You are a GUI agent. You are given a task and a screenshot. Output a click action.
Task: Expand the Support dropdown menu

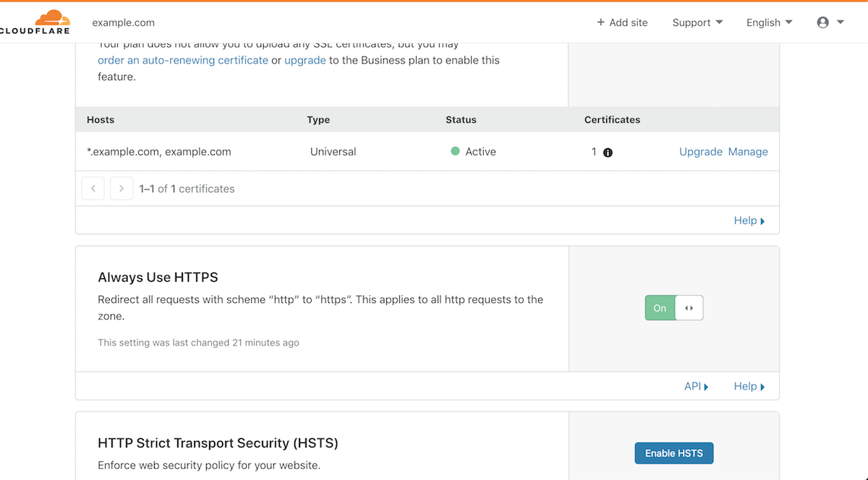click(697, 22)
